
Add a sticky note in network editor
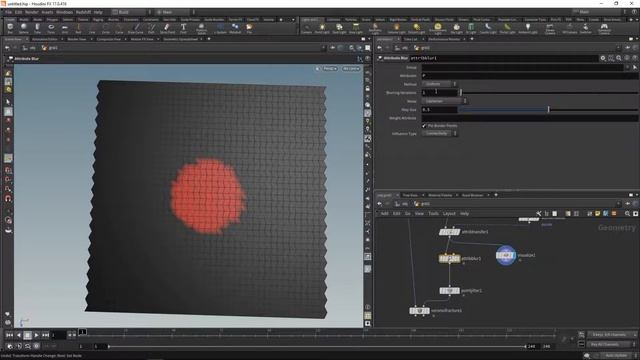(x=598, y=213)
